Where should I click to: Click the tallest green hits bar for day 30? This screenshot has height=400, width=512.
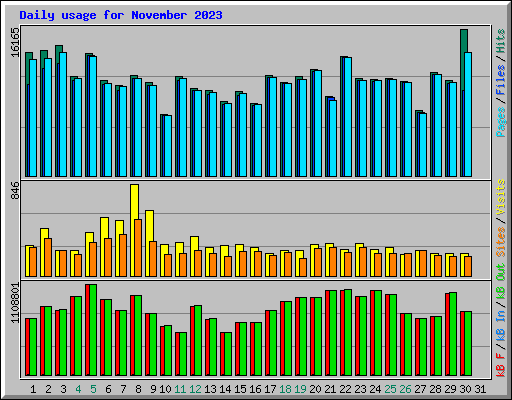pyautogui.click(x=464, y=41)
